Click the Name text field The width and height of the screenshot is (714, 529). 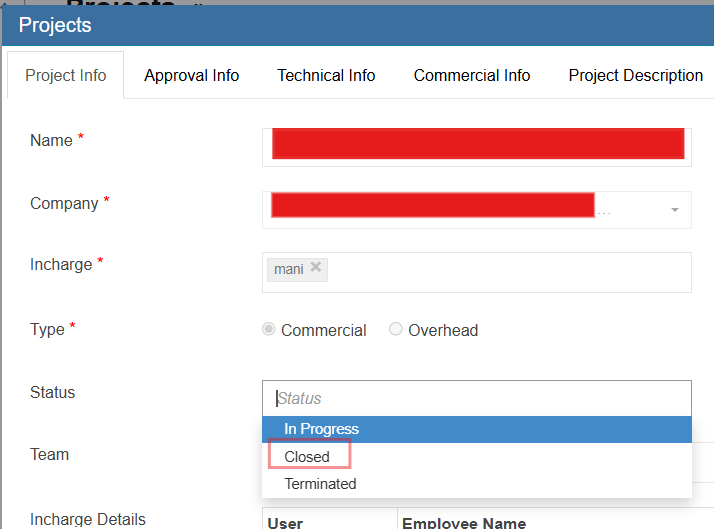coord(477,144)
